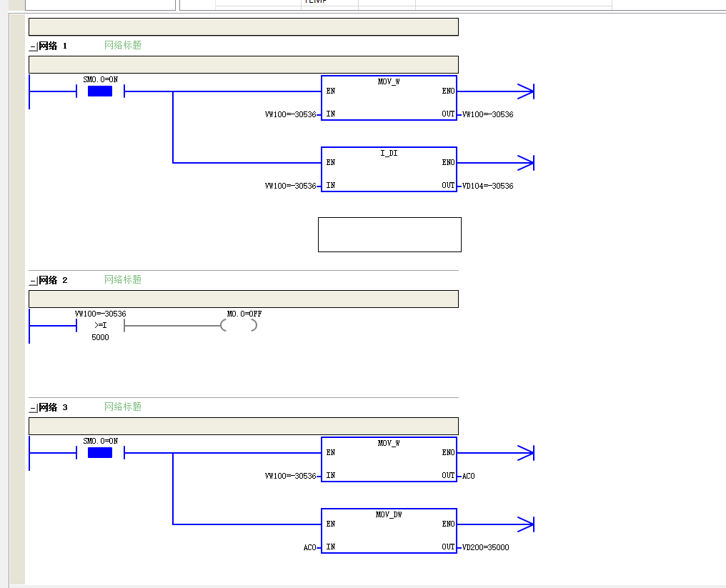726x588 pixels.
Task: Collapse network 1 with its minus expander
Action: [33, 46]
